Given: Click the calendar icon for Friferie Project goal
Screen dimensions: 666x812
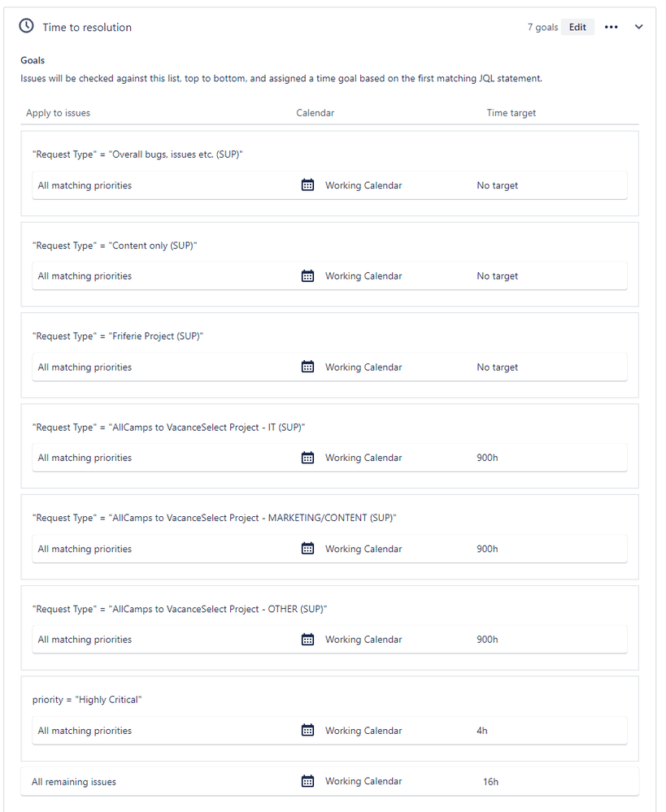Looking at the screenshot, I should click(307, 367).
